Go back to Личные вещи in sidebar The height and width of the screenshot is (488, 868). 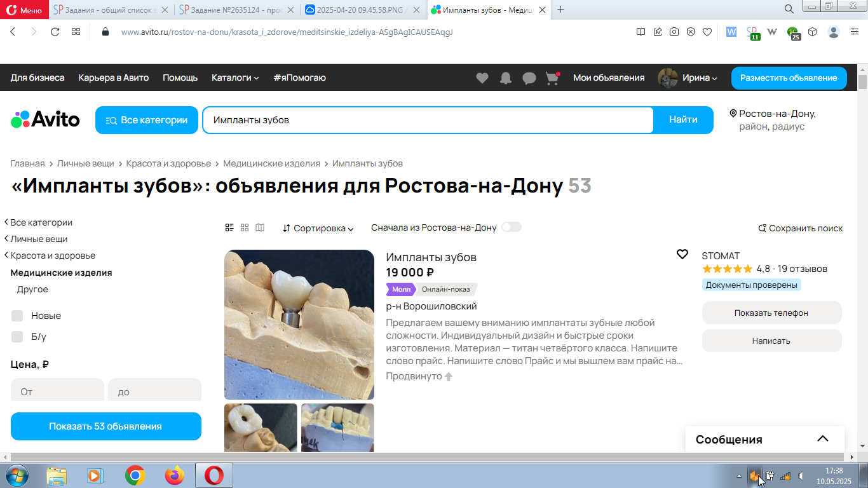coord(39,239)
